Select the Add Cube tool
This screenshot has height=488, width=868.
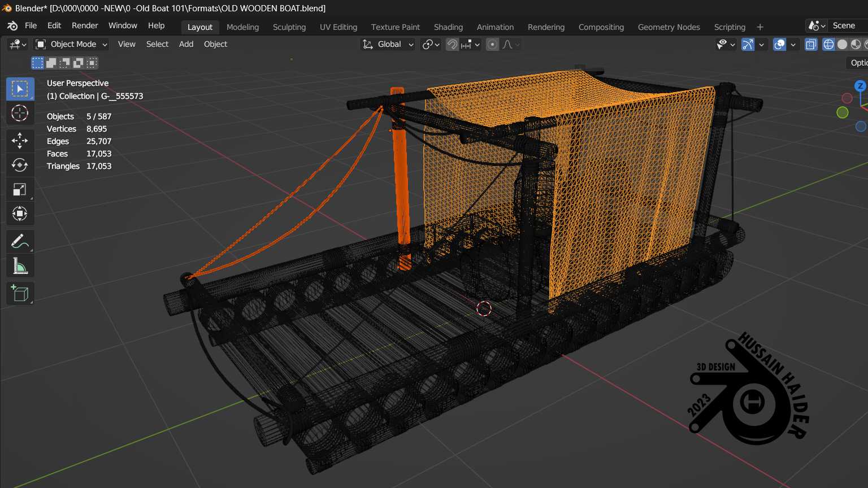(20, 294)
